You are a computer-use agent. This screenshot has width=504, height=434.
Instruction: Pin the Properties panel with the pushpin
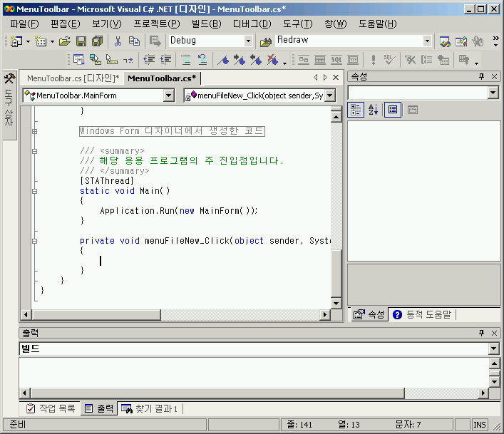pyautogui.click(x=481, y=76)
